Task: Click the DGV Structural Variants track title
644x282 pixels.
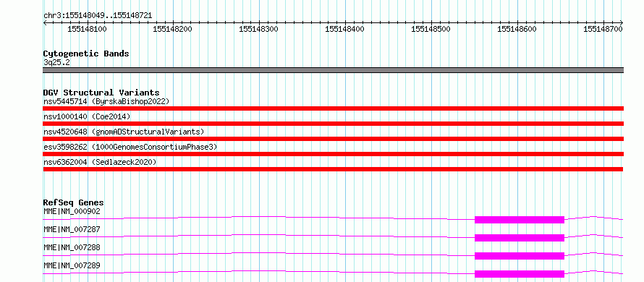Action: point(101,93)
